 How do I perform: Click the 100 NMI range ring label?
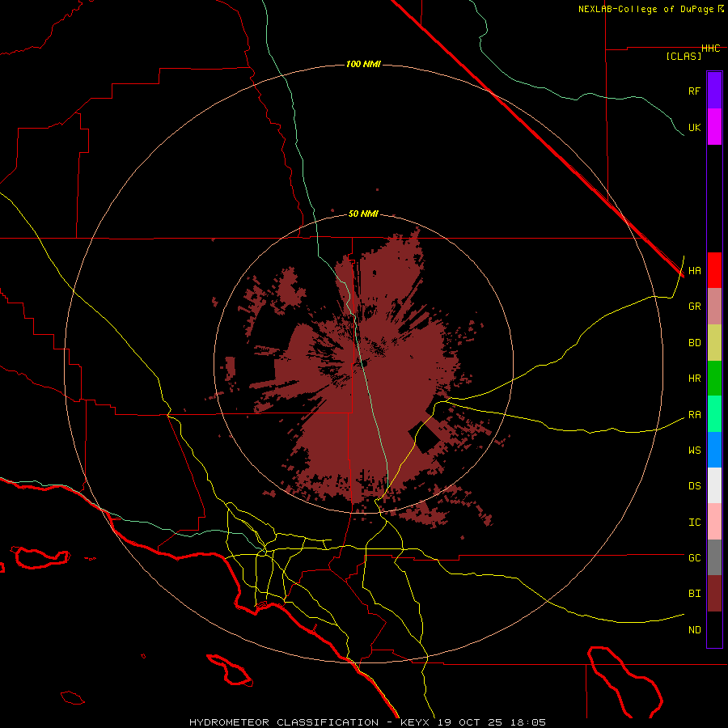point(363,64)
